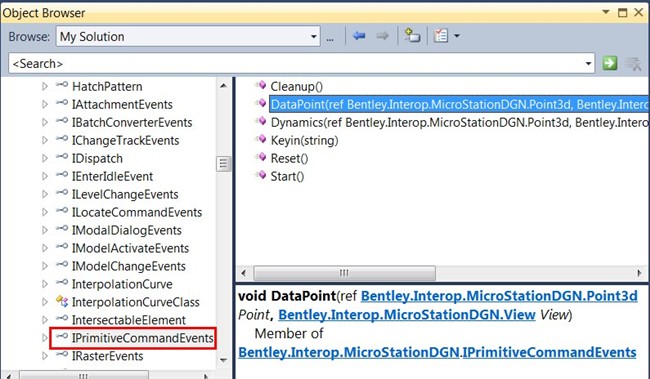Screen dimensions: 650x379
Task: Select the Start() method
Action: (287, 176)
